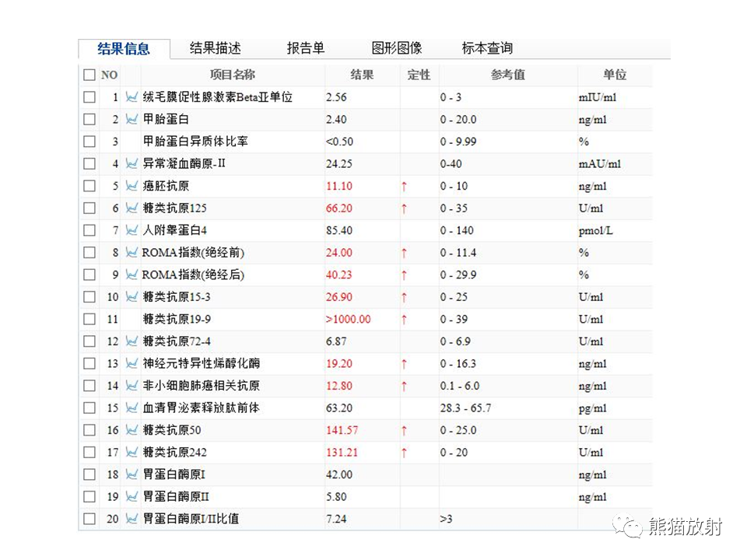This screenshot has height=560, width=747.
Task: Check the box for row 1
Action: coord(89,97)
